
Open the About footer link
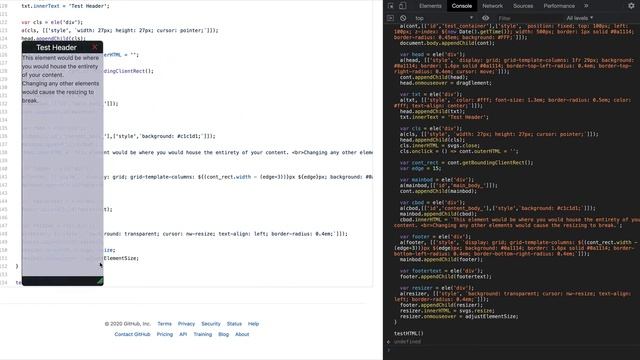pyautogui.click(x=242, y=334)
